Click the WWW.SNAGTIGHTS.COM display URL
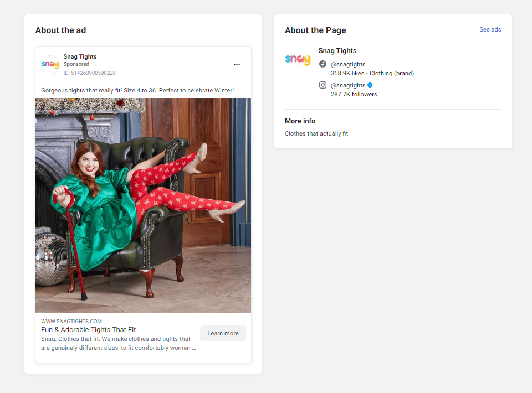The width and height of the screenshot is (532, 393). 71,321
